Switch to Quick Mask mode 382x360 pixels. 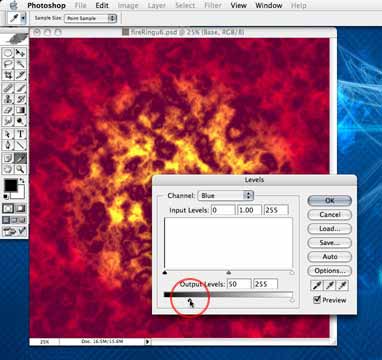pos(20,209)
